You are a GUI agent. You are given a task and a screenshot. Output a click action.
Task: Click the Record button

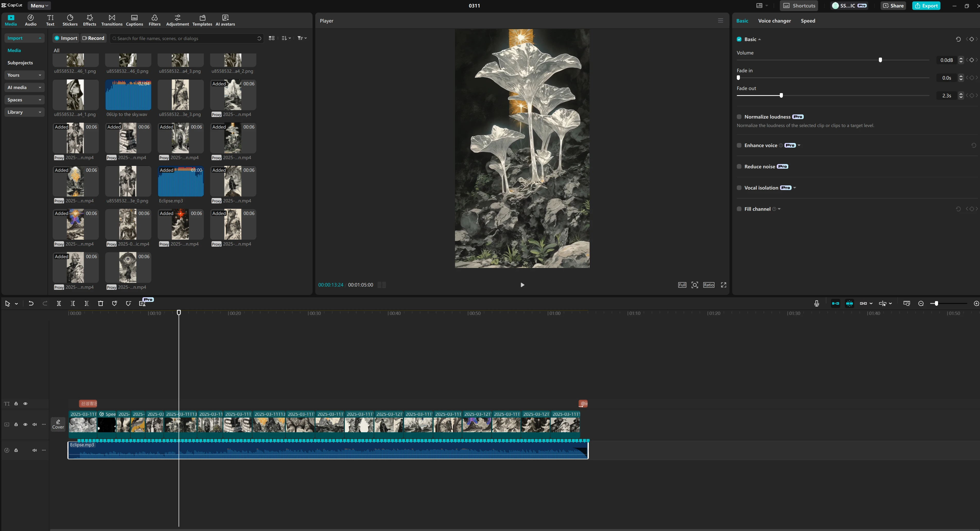(93, 38)
